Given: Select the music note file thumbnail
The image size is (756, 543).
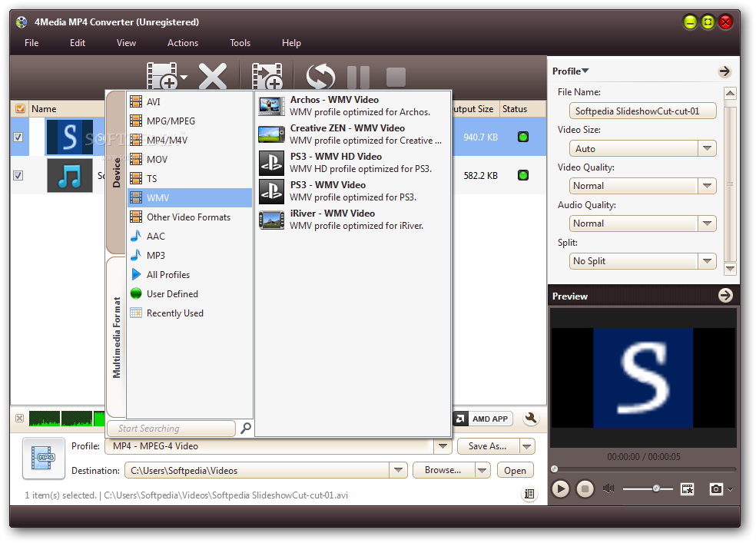Looking at the screenshot, I should tap(69, 176).
